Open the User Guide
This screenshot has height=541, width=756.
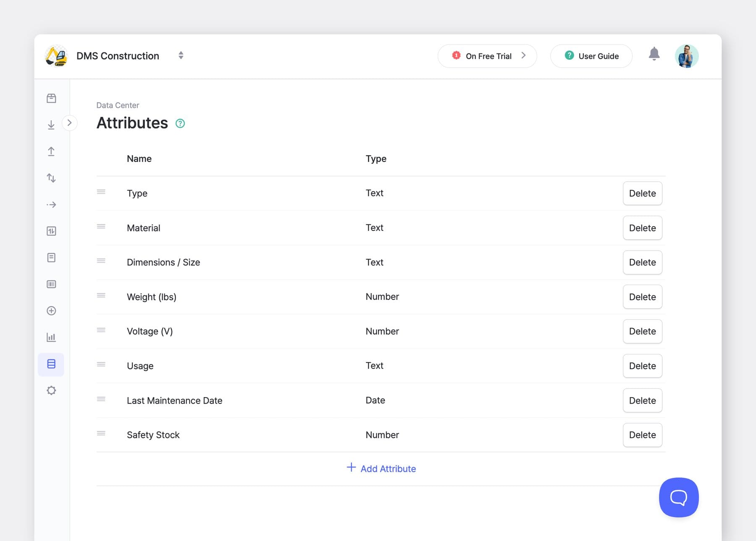(591, 55)
